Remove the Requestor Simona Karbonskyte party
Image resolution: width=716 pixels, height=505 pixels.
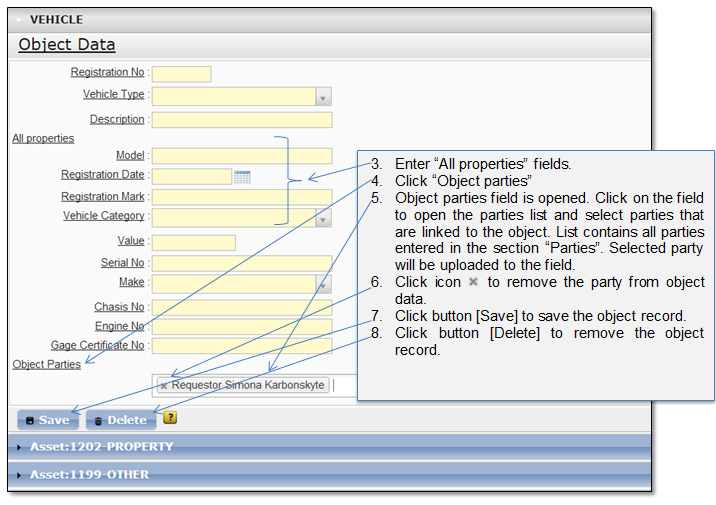pyautogui.click(x=163, y=386)
